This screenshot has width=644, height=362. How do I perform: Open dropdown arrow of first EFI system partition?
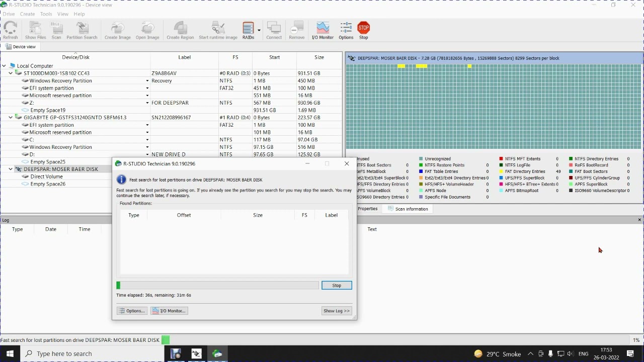(x=147, y=88)
